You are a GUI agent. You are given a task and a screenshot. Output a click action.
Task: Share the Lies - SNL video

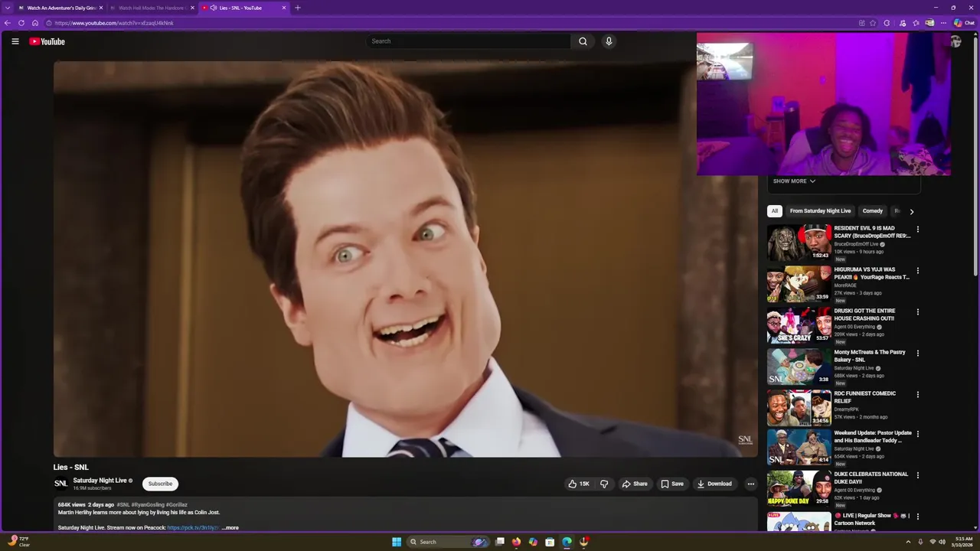click(635, 484)
